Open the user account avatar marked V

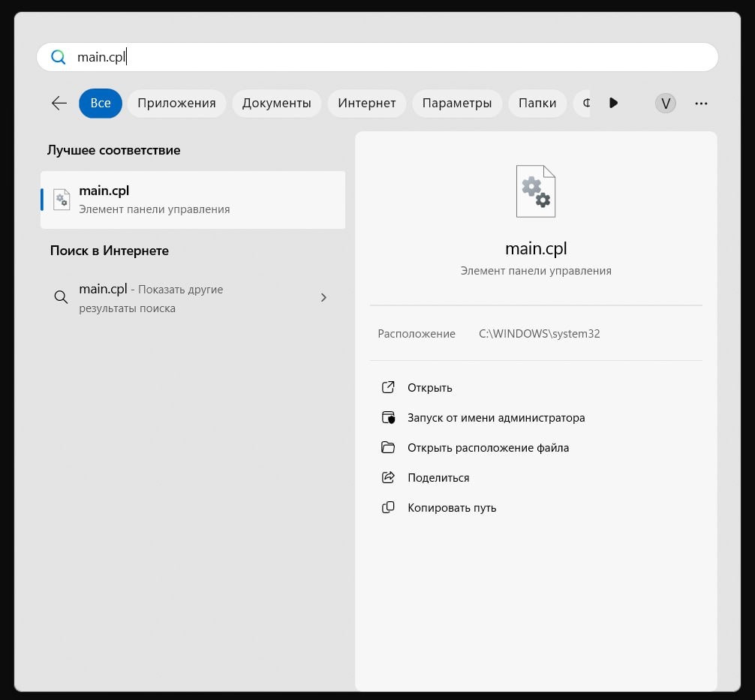click(665, 103)
